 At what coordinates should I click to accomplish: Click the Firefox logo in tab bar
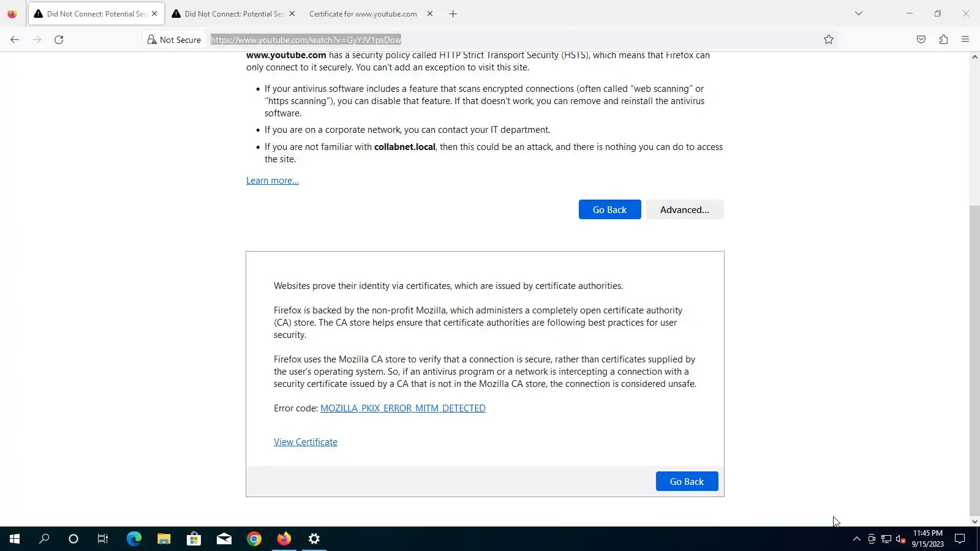(x=12, y=13)
